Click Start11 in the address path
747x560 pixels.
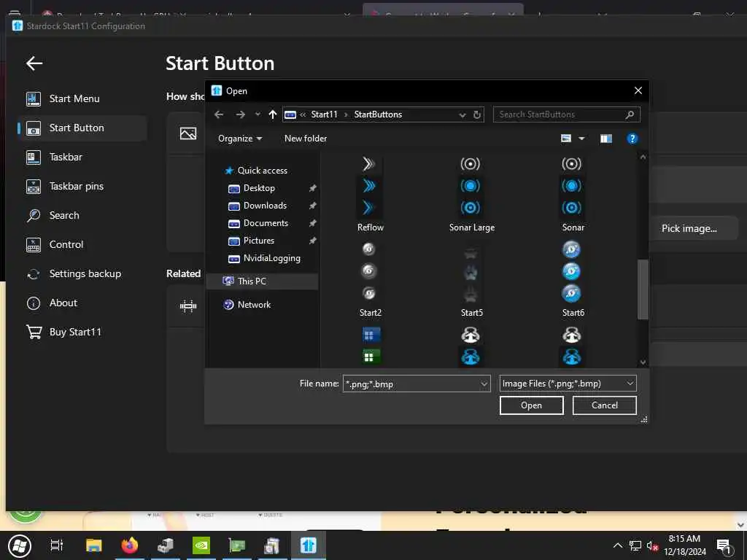pos(324,114)
